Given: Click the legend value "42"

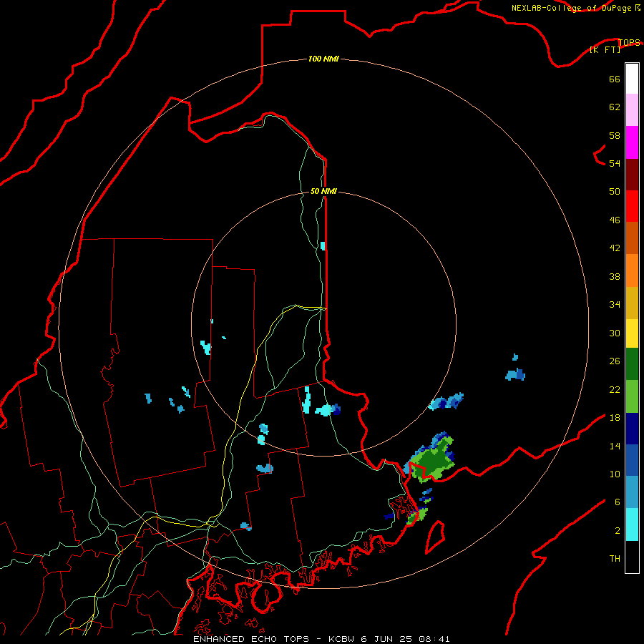Looking at the screenshot, I should (615, 248).
